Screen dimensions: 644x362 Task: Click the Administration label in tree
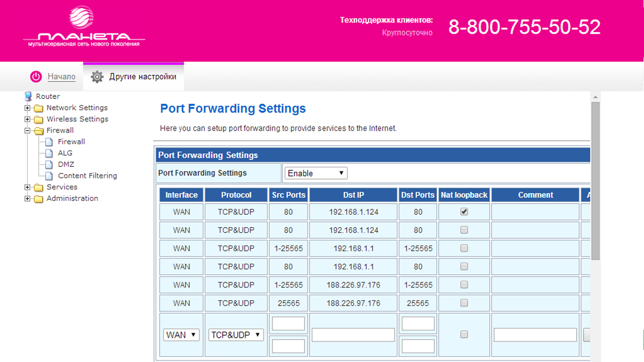tap(72, 199)
